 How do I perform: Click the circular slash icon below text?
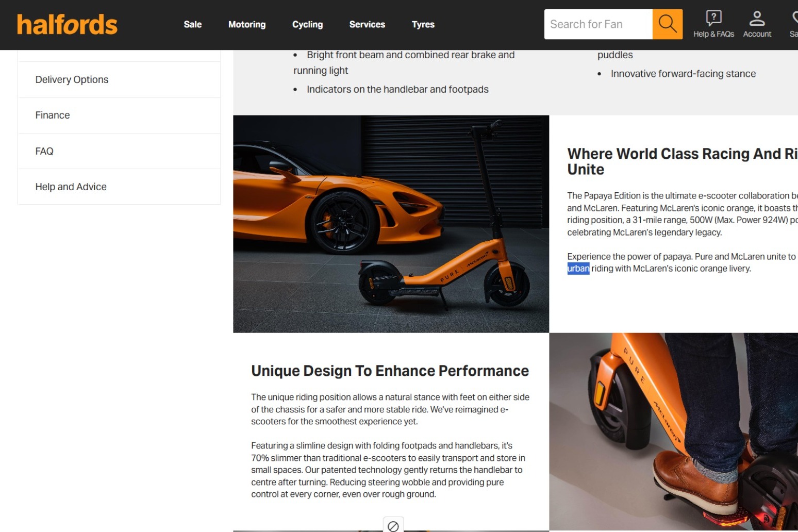[393, 525]
